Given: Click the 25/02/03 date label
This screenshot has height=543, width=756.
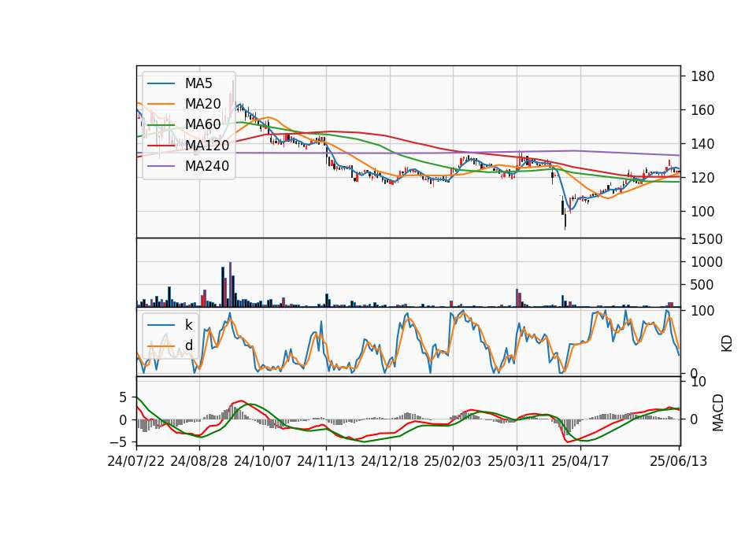Looking at the screenshot, I should pos(453,461).
